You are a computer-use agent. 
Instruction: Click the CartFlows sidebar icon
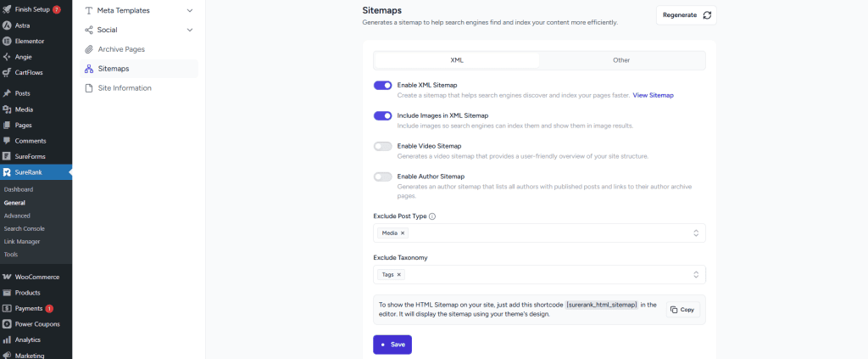pos(7,72)
